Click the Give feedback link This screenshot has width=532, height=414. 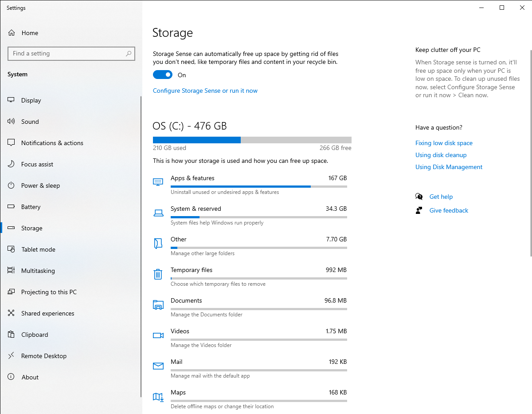pos(449,210)
